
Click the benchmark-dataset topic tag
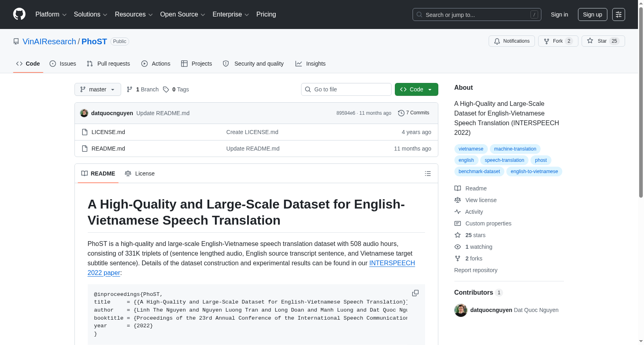(479, 171)
